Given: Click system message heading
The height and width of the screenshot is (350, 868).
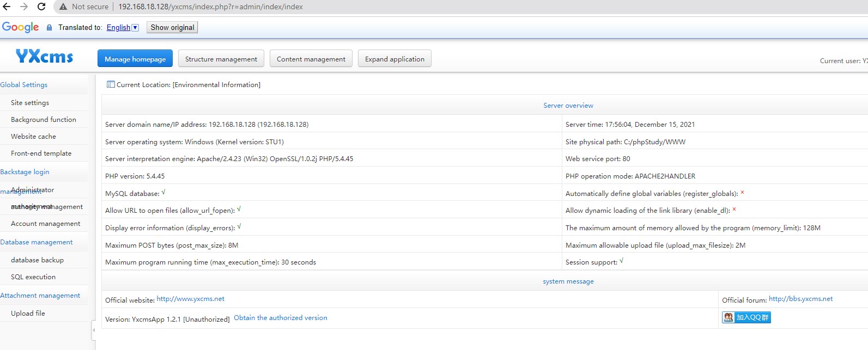Looking at the screenshot, I should tap(568, 281).
